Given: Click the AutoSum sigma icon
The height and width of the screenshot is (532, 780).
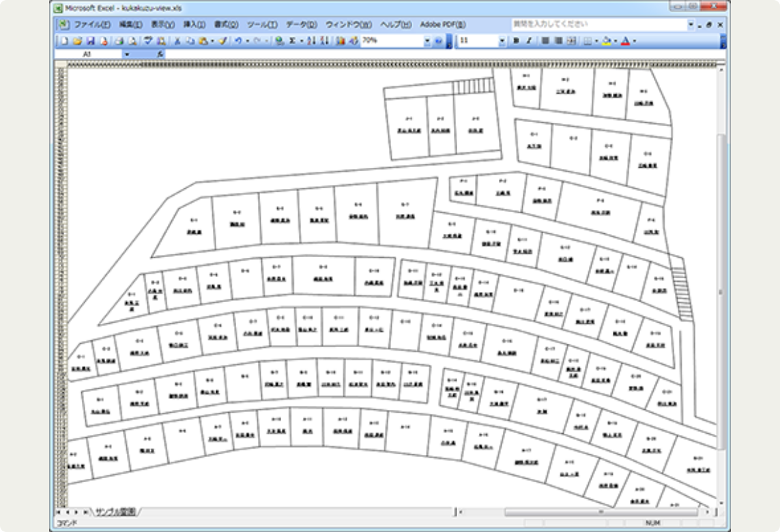Looking at the screenshot, I should 292,41.
